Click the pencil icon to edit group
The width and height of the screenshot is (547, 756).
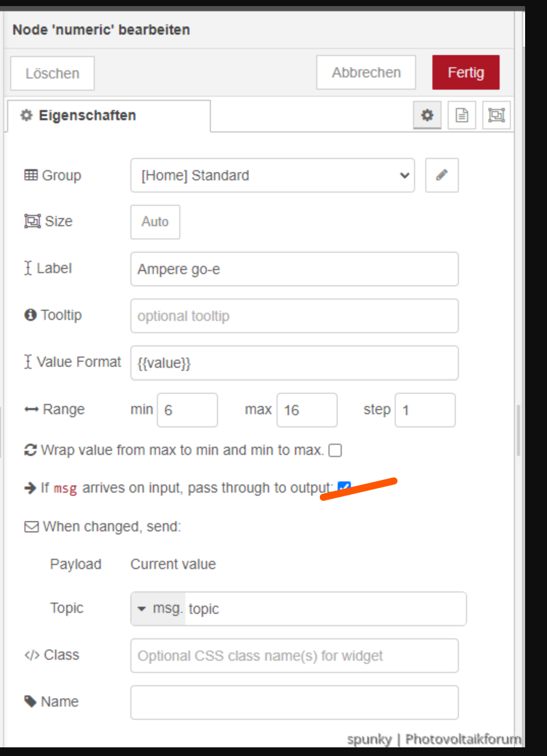tap(442, 175)
